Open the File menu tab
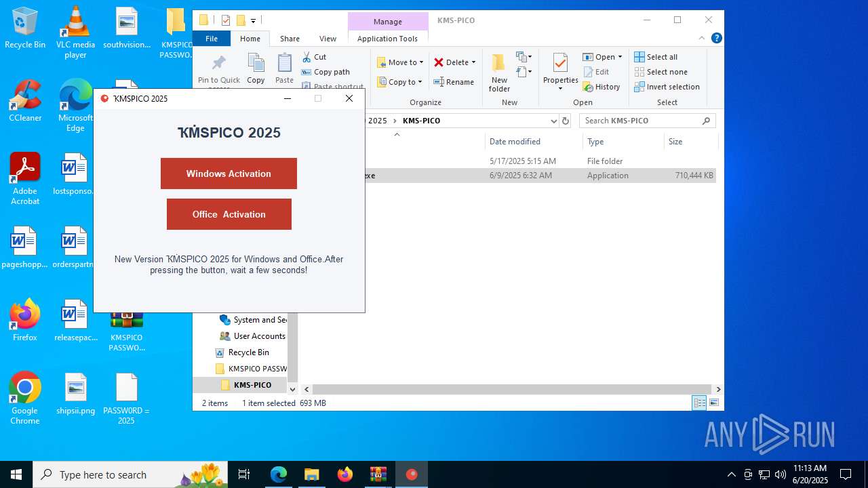Viewport: 868px width, 488px height. point(212,39)
